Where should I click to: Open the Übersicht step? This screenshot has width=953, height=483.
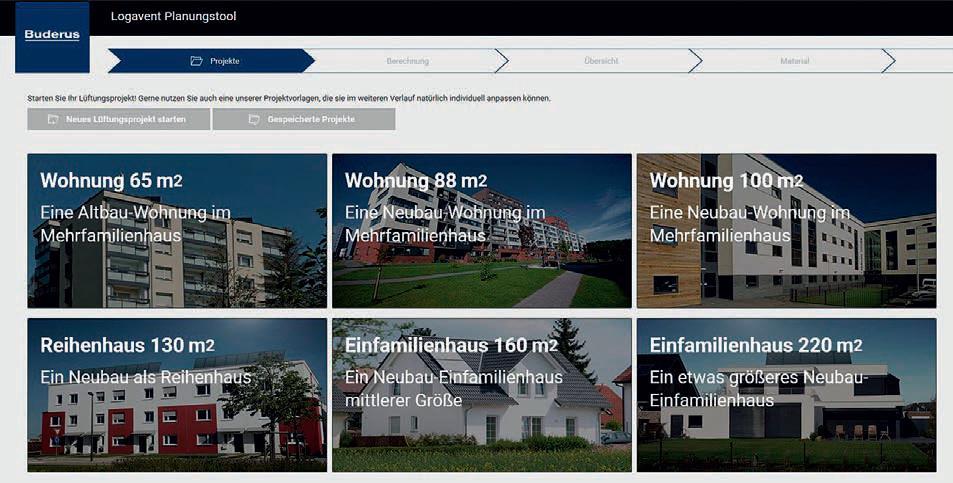pyautogui.click(x=601, y=61)
